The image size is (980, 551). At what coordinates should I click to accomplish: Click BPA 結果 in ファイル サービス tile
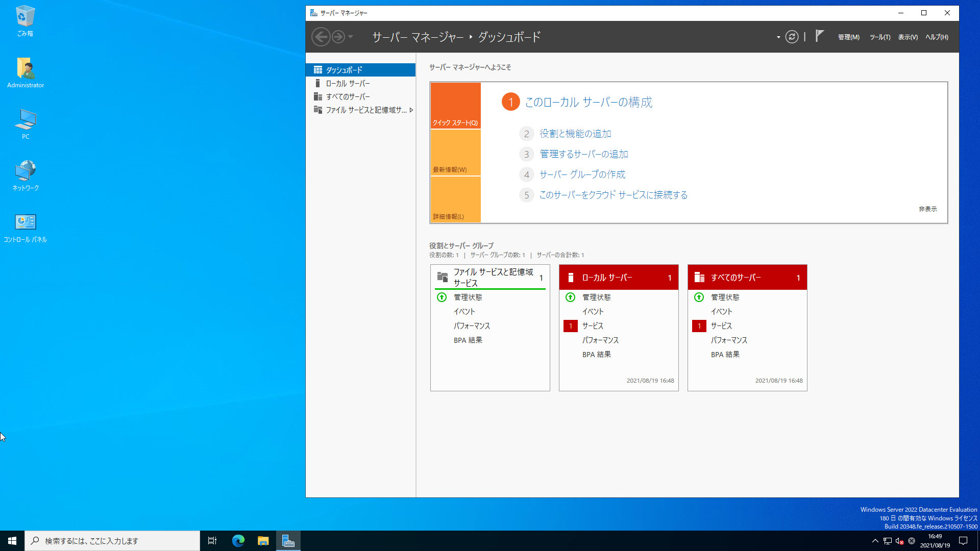468,340
